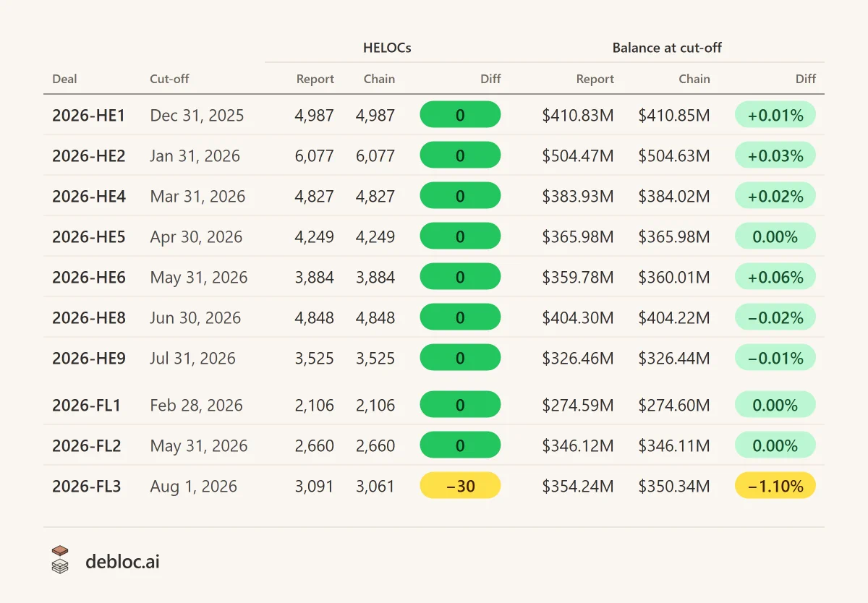Select the 2026-HE2 deal name
Image resolution: width=868 pixels, height=603 pixels.
(88, 155)
